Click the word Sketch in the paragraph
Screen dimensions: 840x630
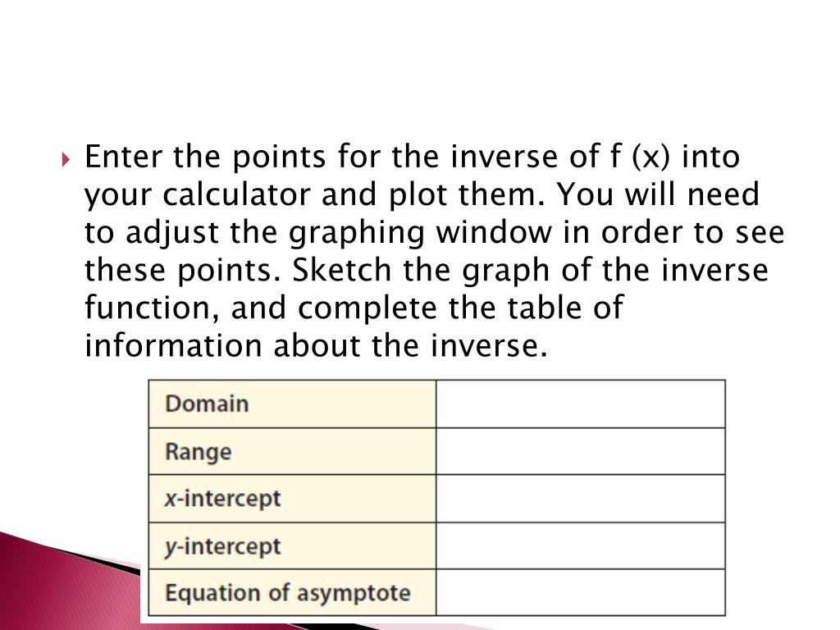(342, 269)
